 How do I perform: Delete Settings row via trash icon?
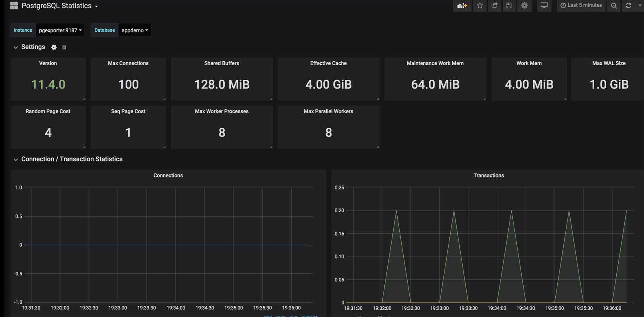click(x=64, y=47)
